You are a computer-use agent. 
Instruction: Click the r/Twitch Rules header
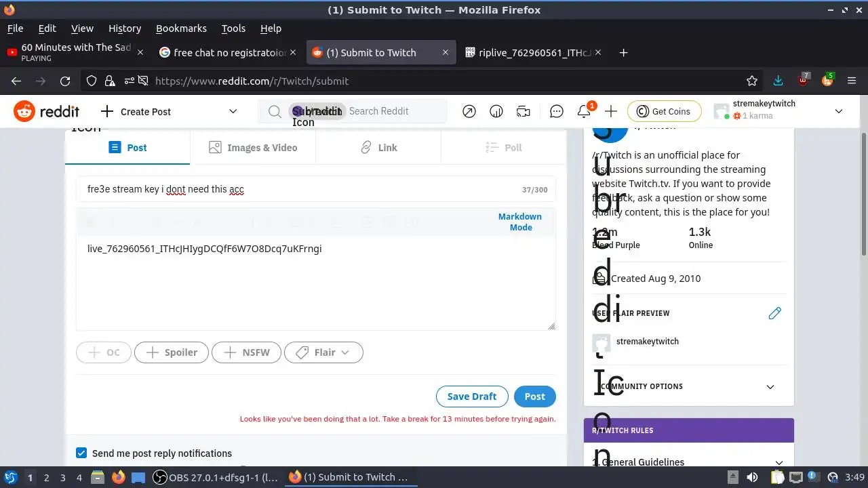689,430
